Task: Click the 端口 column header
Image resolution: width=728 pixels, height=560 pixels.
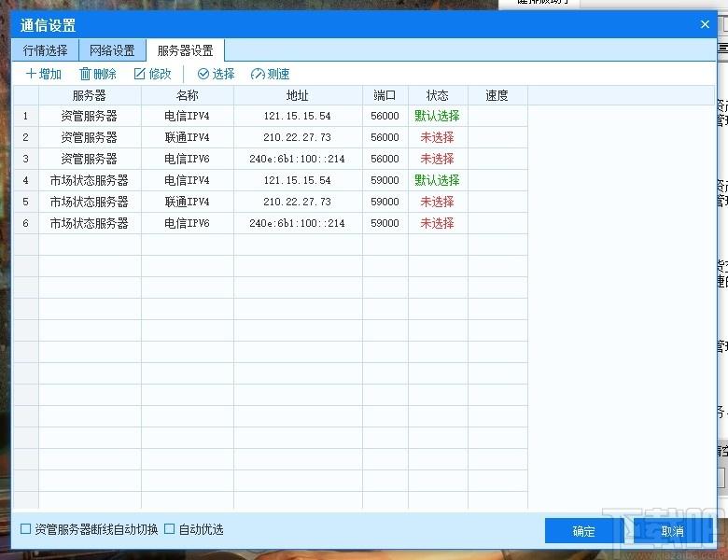Action: tap(385, 95)
